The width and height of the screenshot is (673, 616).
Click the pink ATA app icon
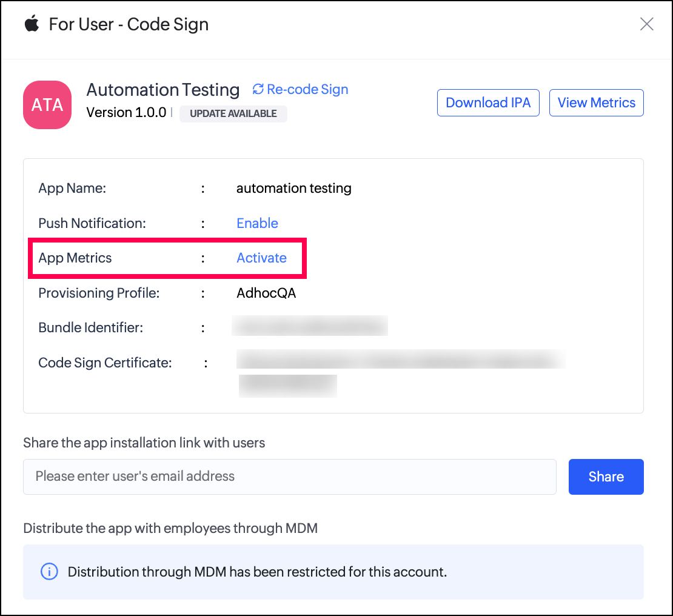[47, 105]
